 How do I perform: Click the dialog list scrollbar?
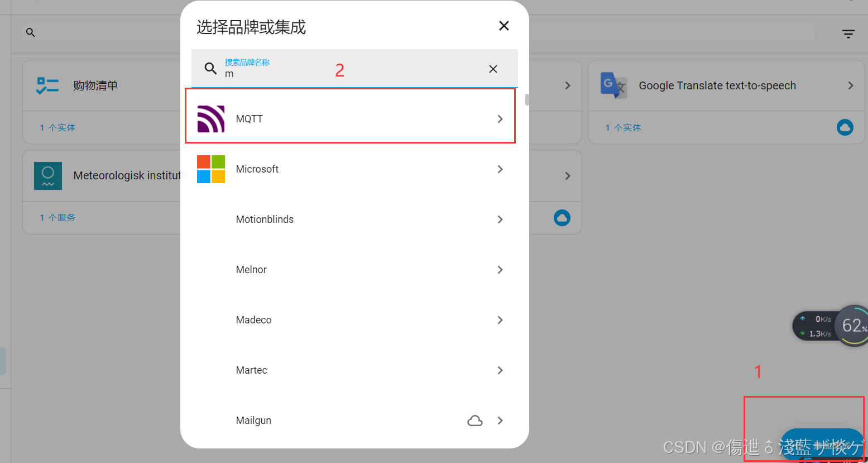pyautogui.click(x=527, y=100)
